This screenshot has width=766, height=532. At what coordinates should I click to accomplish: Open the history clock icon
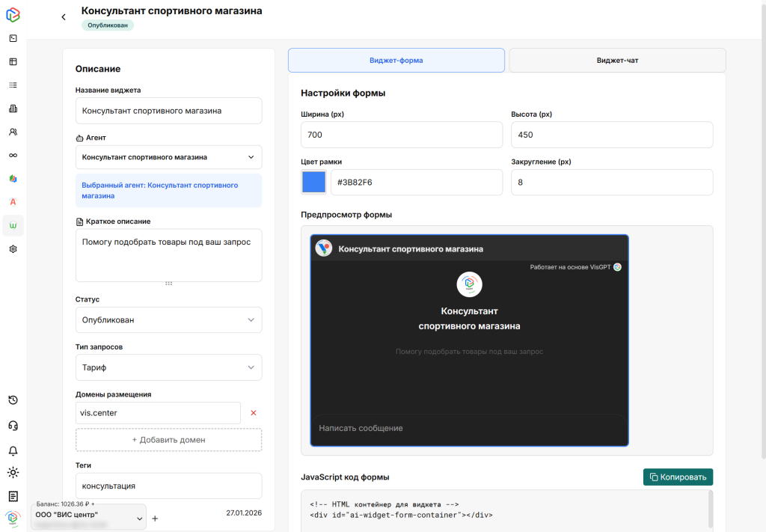point(13,400)
